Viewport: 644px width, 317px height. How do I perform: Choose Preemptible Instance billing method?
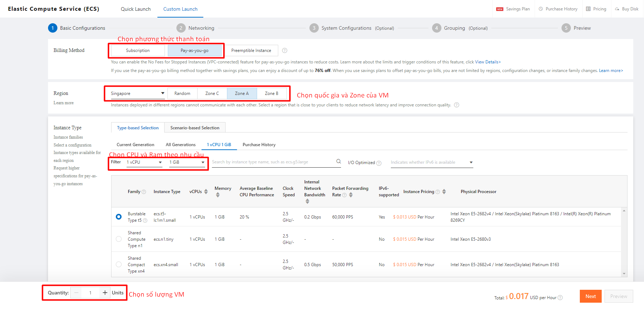pyautogui.click(x=251, y=51)
